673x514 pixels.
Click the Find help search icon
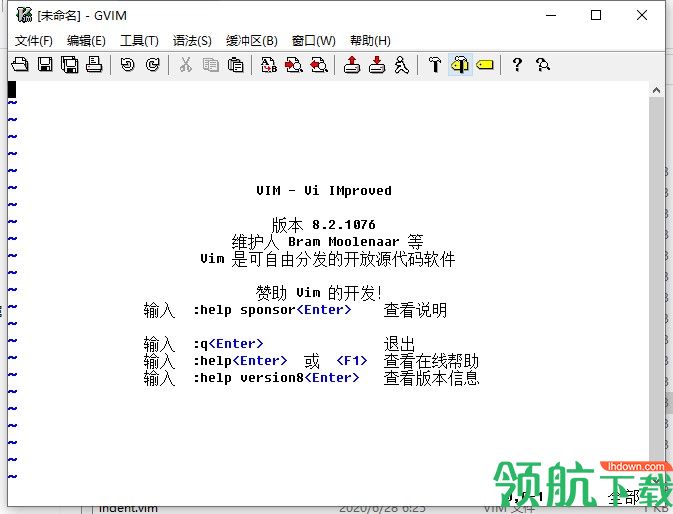pyautogui.click(x=543, y=65)
